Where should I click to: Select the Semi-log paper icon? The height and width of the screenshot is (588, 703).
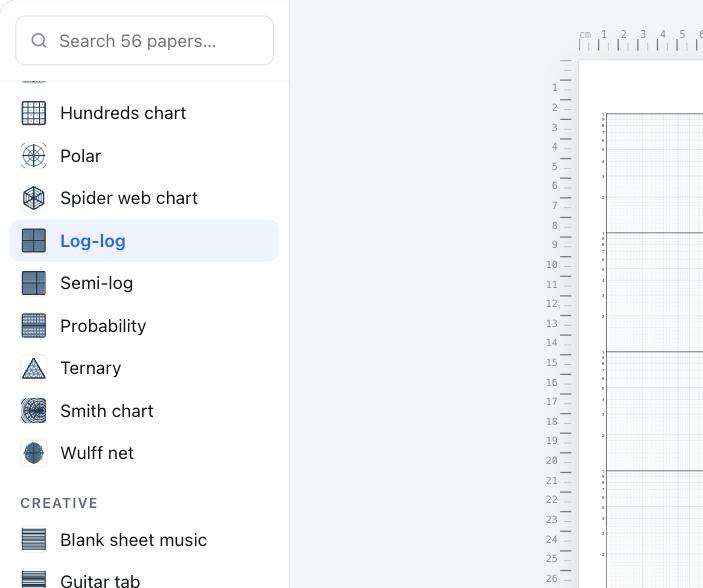(34, 283)
